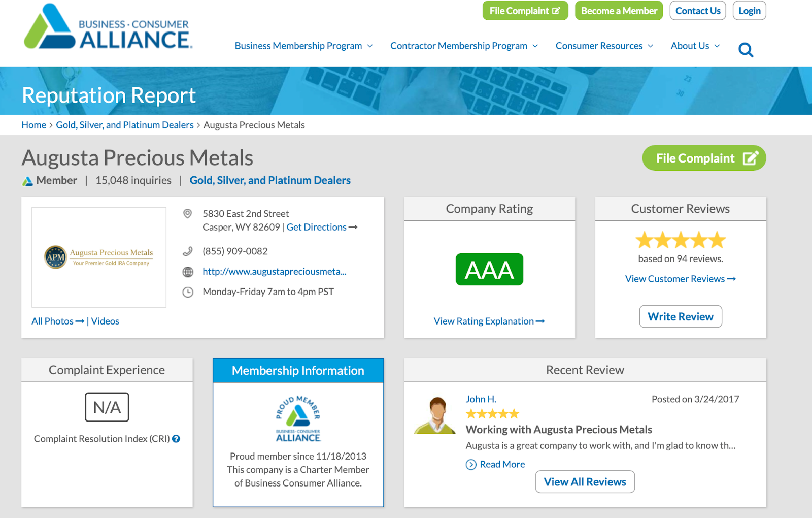812x518 pixels.
Task: Click the 15,048 inquiries text
Action: point(133,180)
